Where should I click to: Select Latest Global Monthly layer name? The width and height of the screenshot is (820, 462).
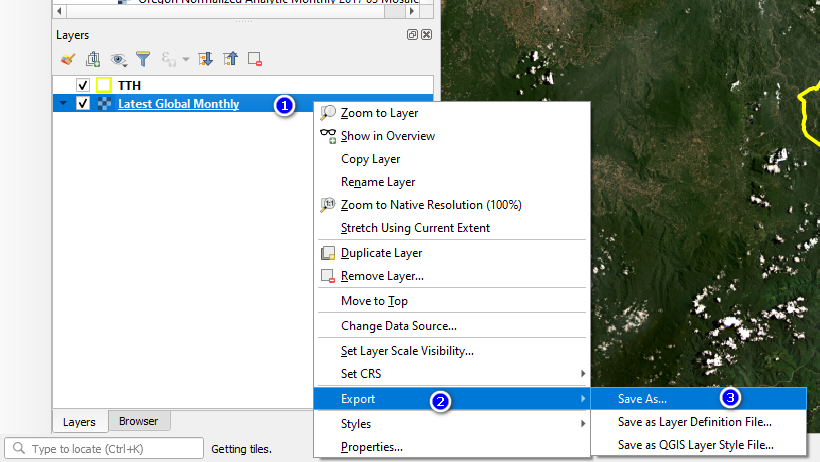[178, 104]
